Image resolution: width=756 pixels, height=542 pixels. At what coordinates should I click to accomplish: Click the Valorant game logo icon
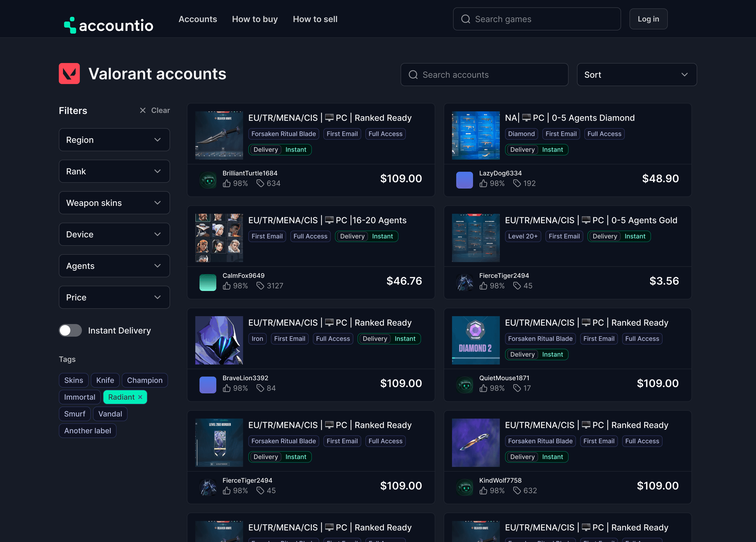click(69, 74)
